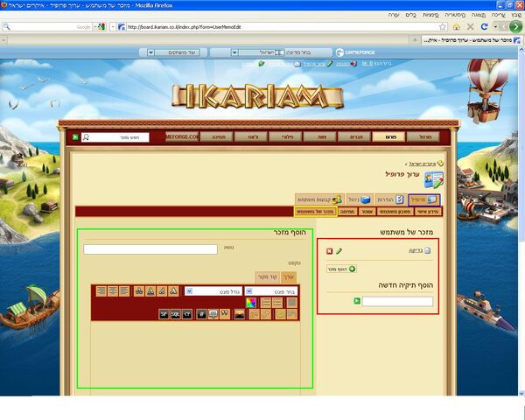Click the Firefox reload button
Viewport: 525px width, 420px height.
tap(484, 27)
